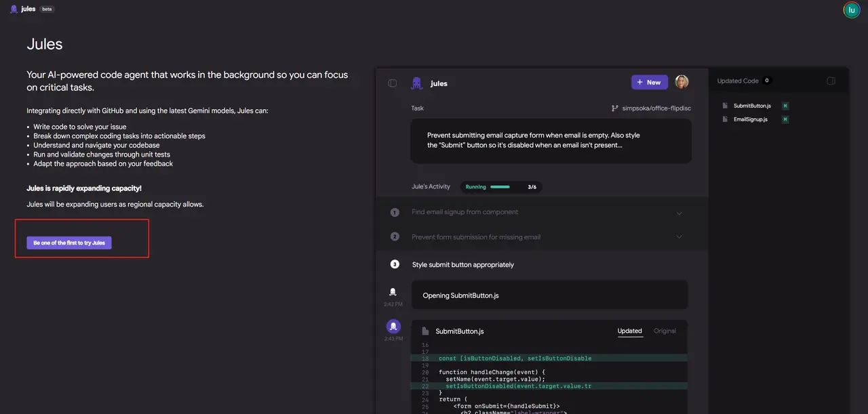Switch to the 'Updated' code tab
Screen dimensions: 868x414
point(629,331)
